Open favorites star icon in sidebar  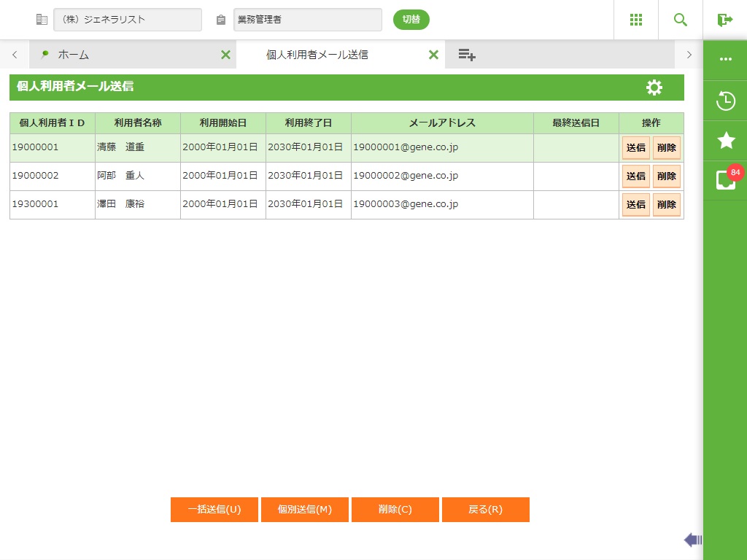725,141
